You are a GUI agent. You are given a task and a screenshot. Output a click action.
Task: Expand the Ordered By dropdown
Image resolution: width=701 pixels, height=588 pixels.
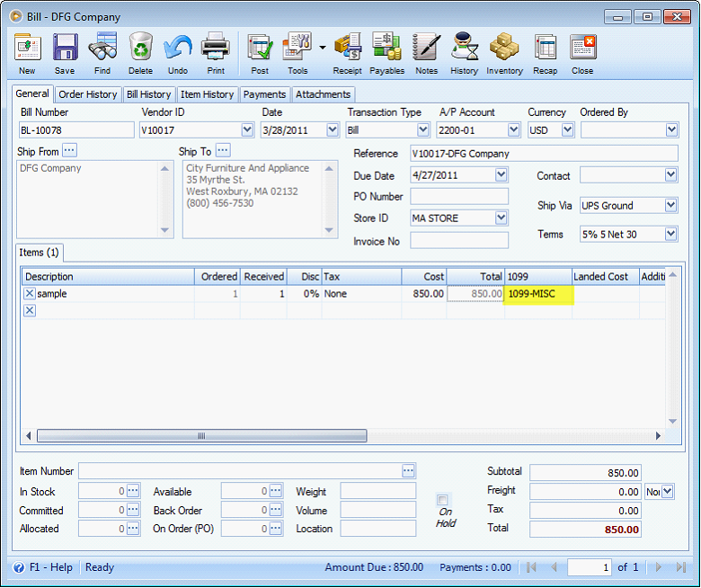point(671,130)
